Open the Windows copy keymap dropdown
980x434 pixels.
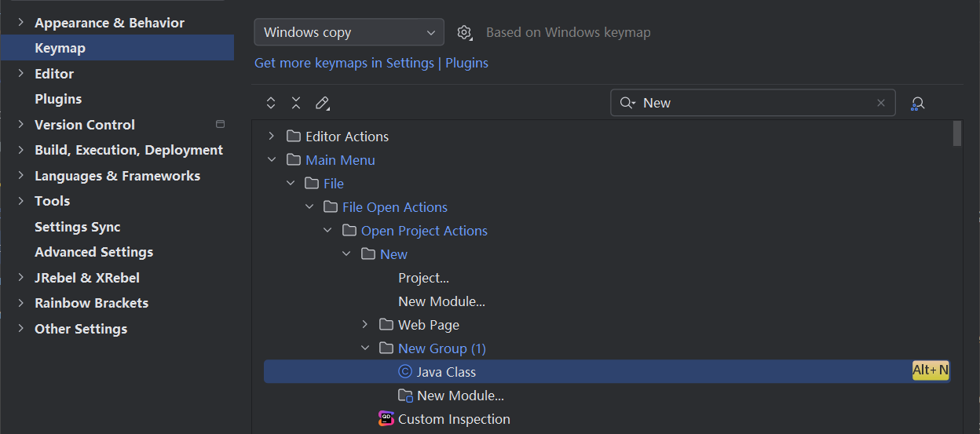click(349, 32)
